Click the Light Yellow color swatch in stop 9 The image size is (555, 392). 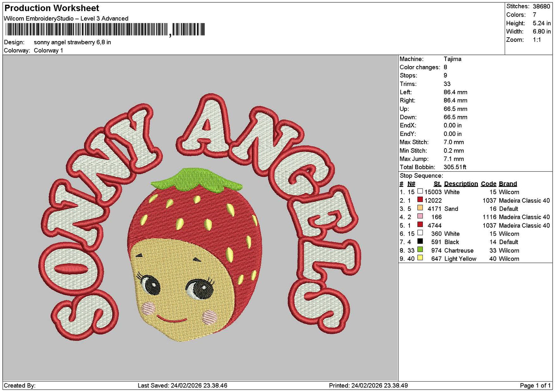tap(420, 258)
